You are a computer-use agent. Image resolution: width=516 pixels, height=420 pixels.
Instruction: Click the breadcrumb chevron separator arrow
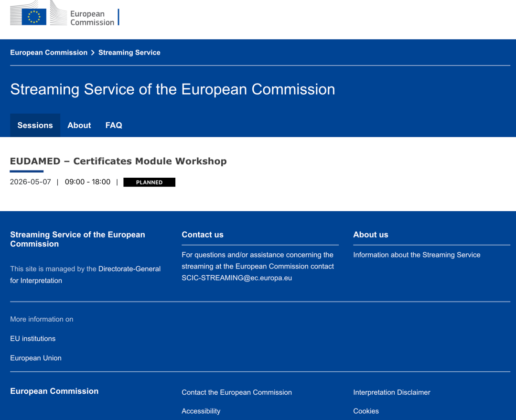(93, 53)
